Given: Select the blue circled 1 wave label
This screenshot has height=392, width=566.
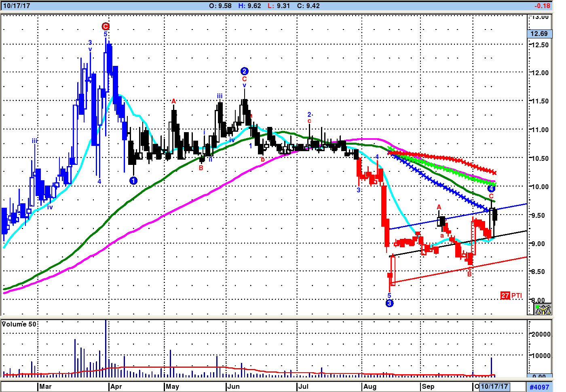Looking at the screenshot, I should pos(133,181).
